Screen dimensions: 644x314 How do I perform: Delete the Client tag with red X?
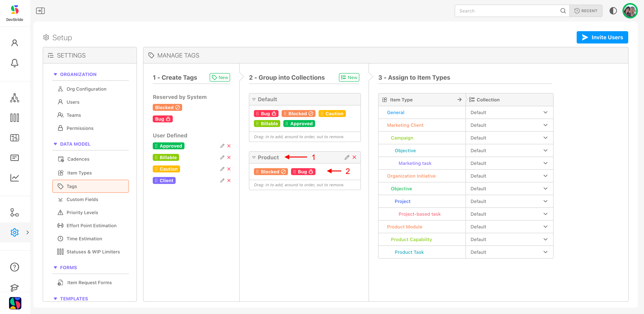(229, 180)
